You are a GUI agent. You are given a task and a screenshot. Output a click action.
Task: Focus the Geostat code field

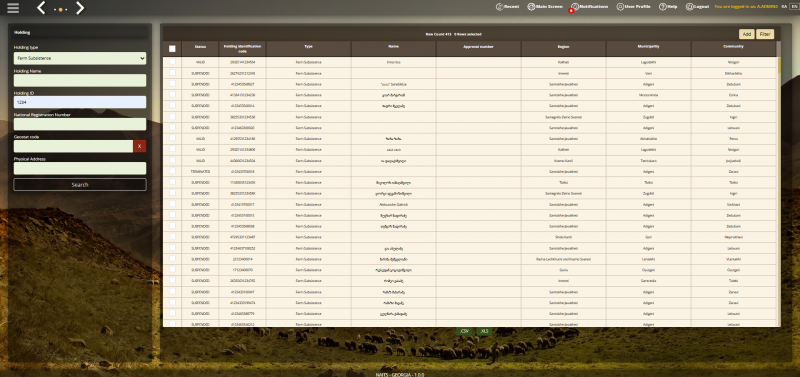click(73, 146)
